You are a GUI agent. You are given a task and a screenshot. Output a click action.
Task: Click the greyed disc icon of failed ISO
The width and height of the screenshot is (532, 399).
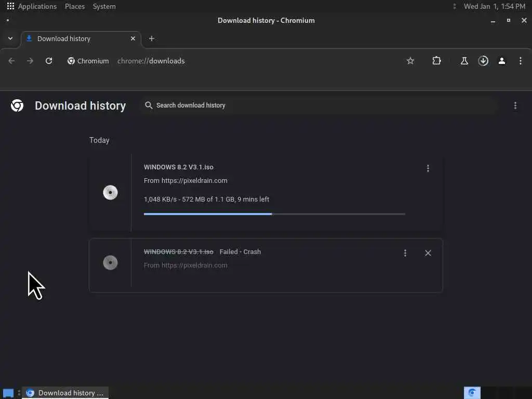click(110, 262)
